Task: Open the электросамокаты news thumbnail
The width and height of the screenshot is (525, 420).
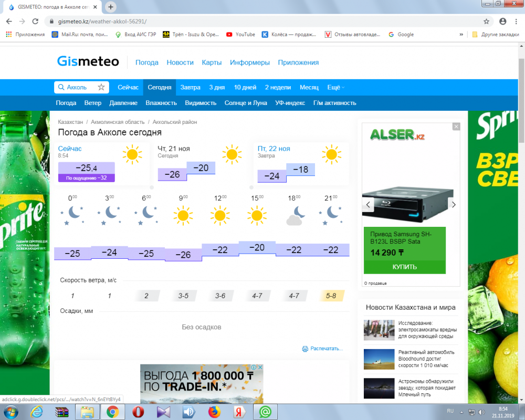Action: (x=379, y=330)
